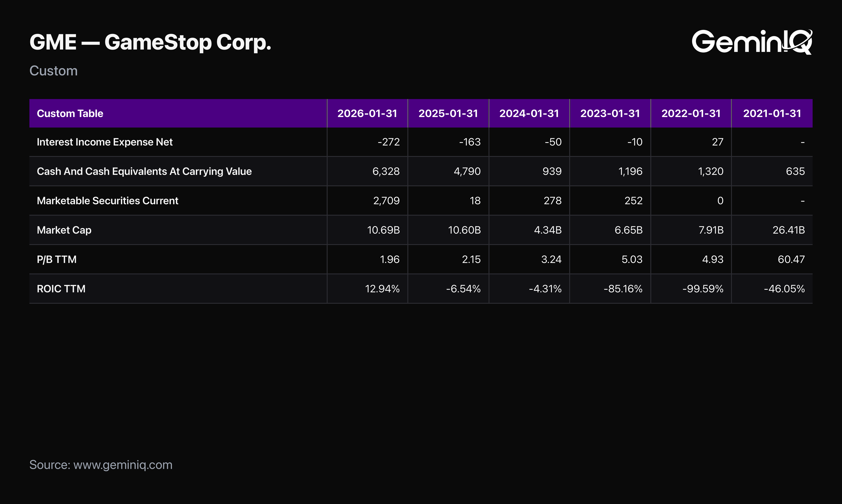This screenshot has height=504, width=842.
Task: Pick the 1,196 cash value
Action: (630, 171)
